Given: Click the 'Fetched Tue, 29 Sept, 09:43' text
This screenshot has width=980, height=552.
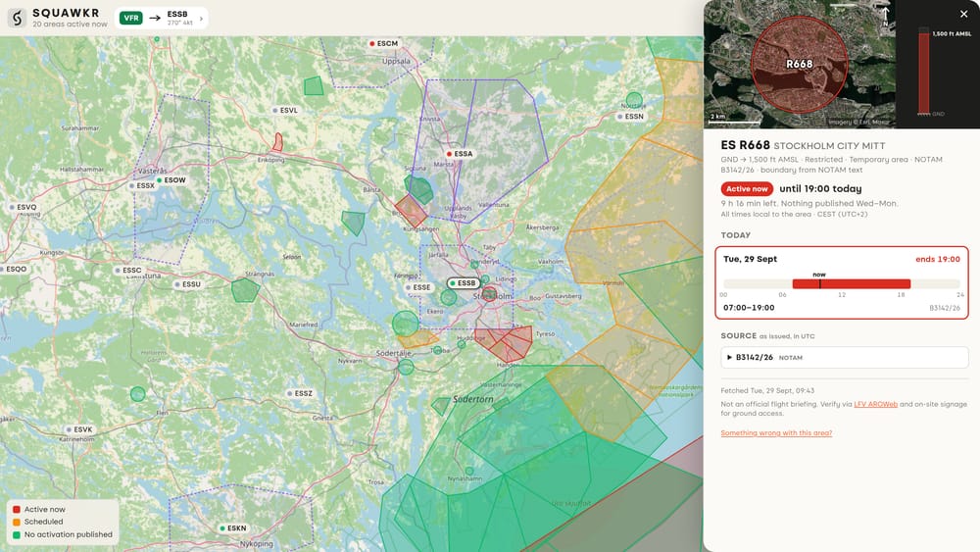Looking at the screenshot, I should click(x=767, y=390).
